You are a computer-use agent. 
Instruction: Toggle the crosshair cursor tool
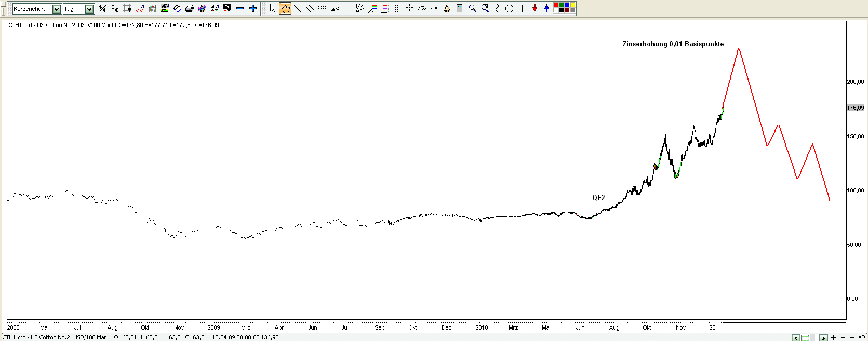[410, 9]
